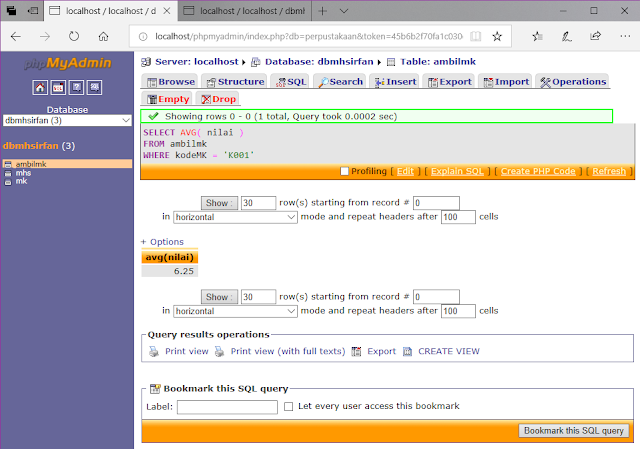Image resolution: width=640 pixels, height=449 pixels.
Task: Open a new browser tab with plus
Action: (x=322, y=11)
